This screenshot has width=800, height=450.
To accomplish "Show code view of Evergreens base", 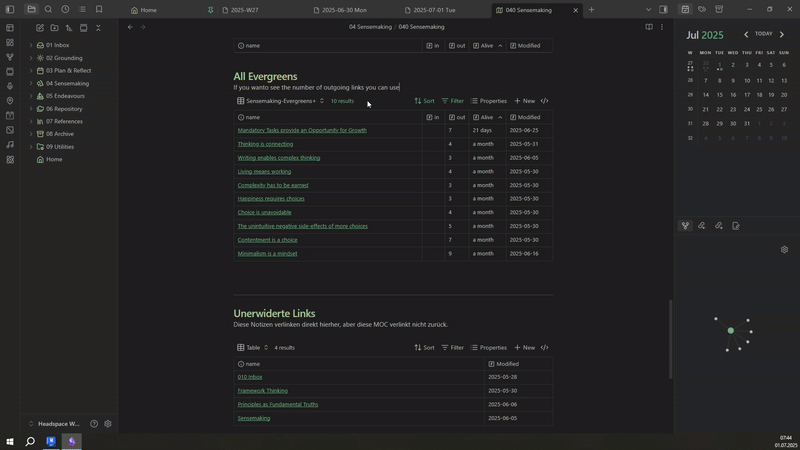I will 544,101.
